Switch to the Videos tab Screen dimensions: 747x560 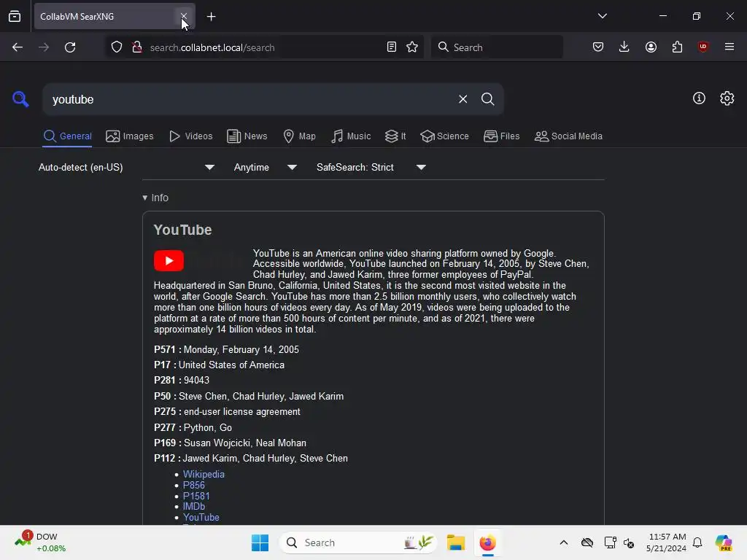(x=190, y=136)
